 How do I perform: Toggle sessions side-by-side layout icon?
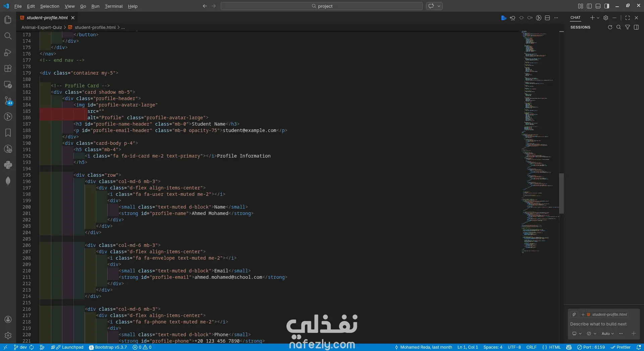tap(636, 27)
